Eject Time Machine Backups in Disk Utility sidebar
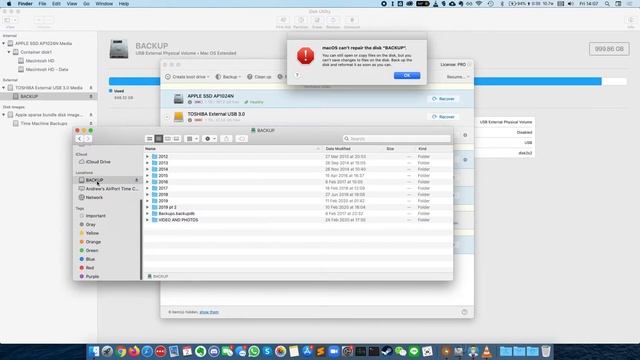640x360 pixels. click(x=91, y=123)
